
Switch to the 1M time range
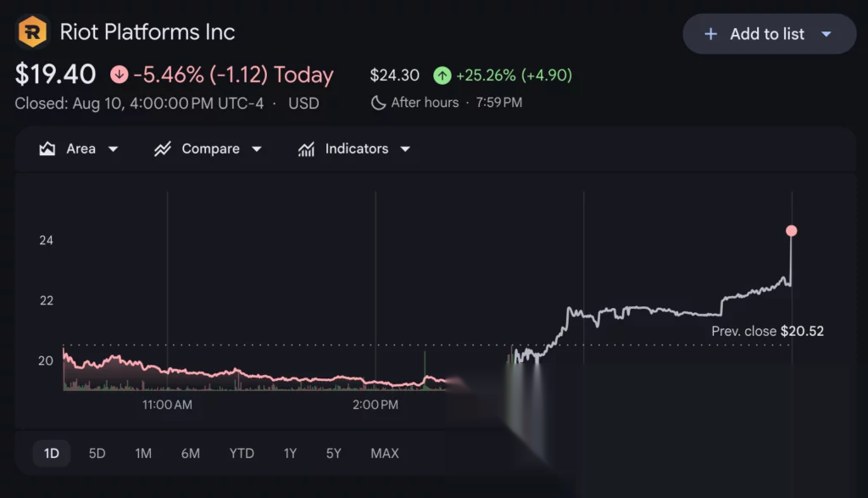click(x=143, y=453)
